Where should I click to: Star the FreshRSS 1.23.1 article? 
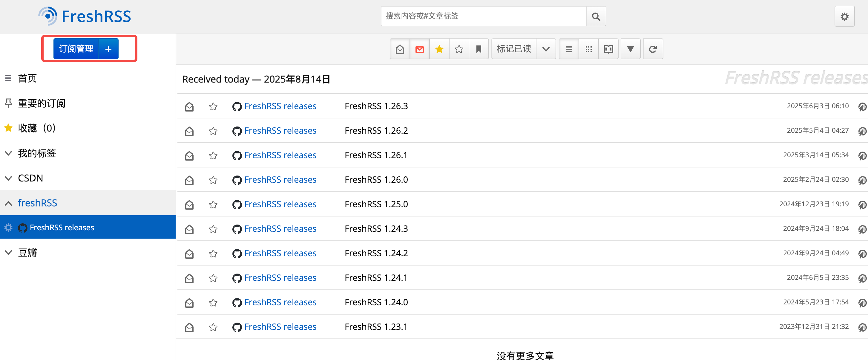213,327
